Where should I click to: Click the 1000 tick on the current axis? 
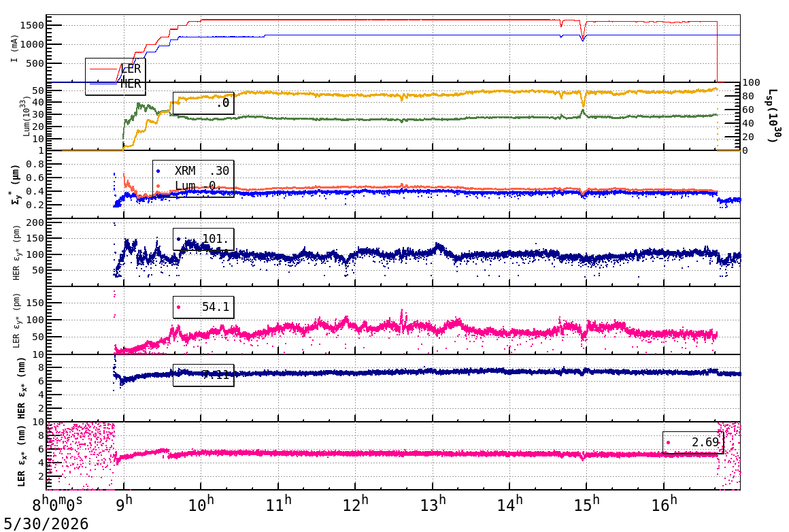[32, 44]
